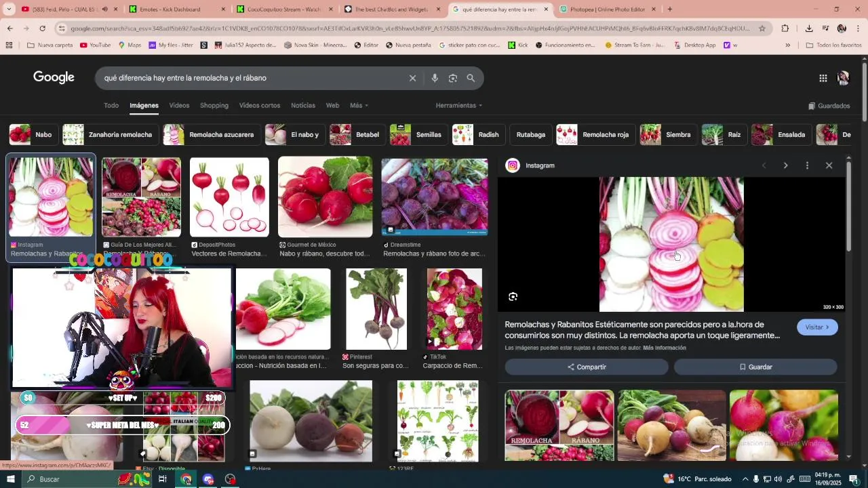Go to the Google logo homepage
The image size is (868, 488).
click(54, 77)
